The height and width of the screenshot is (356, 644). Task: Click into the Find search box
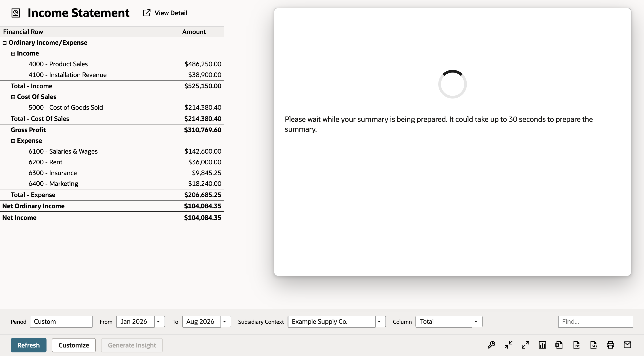click(595, 322)
